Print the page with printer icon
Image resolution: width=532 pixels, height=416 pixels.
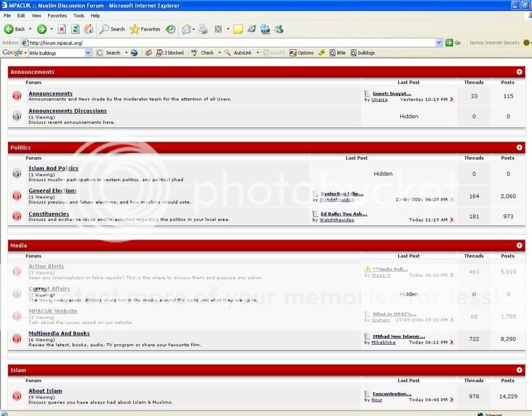[203, 29]
